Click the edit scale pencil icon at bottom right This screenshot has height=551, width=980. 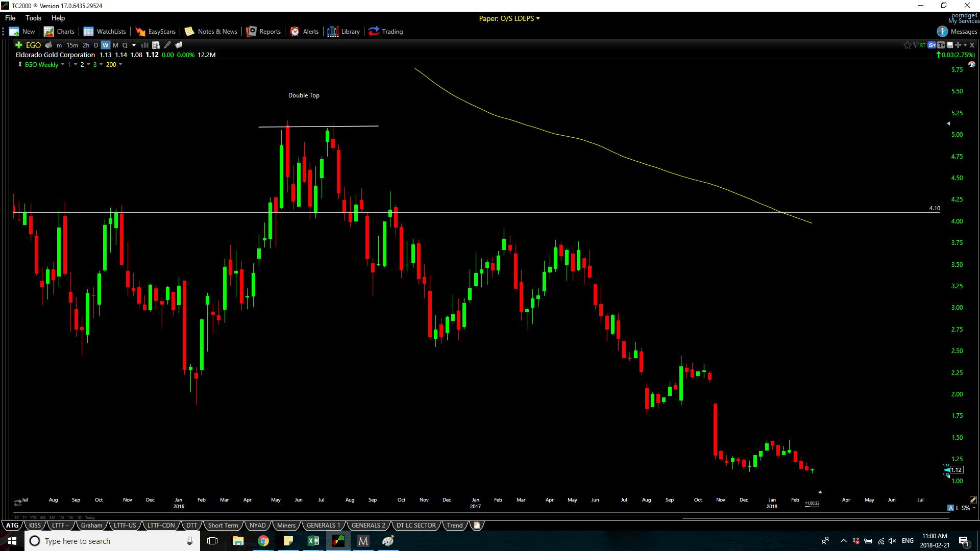point(973,499)
